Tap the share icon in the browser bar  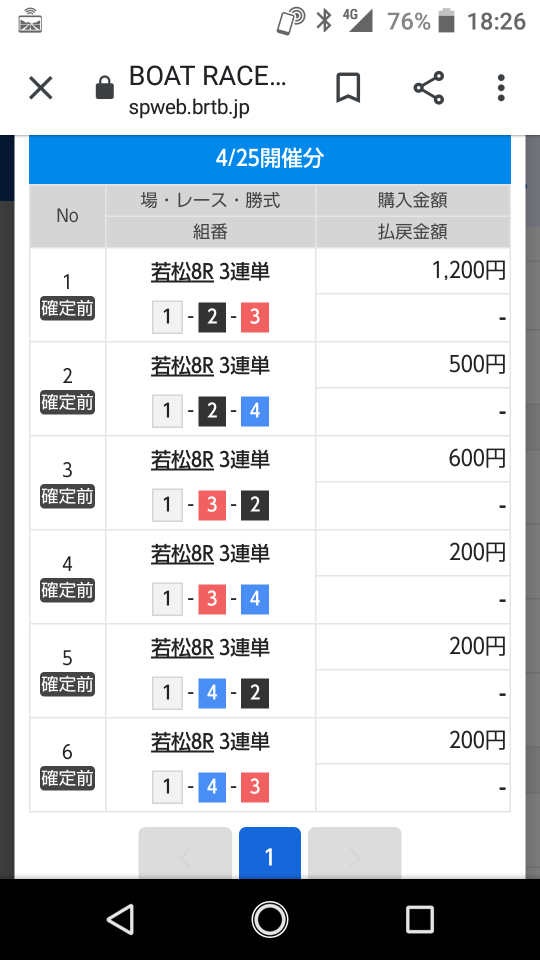(429, 88)
